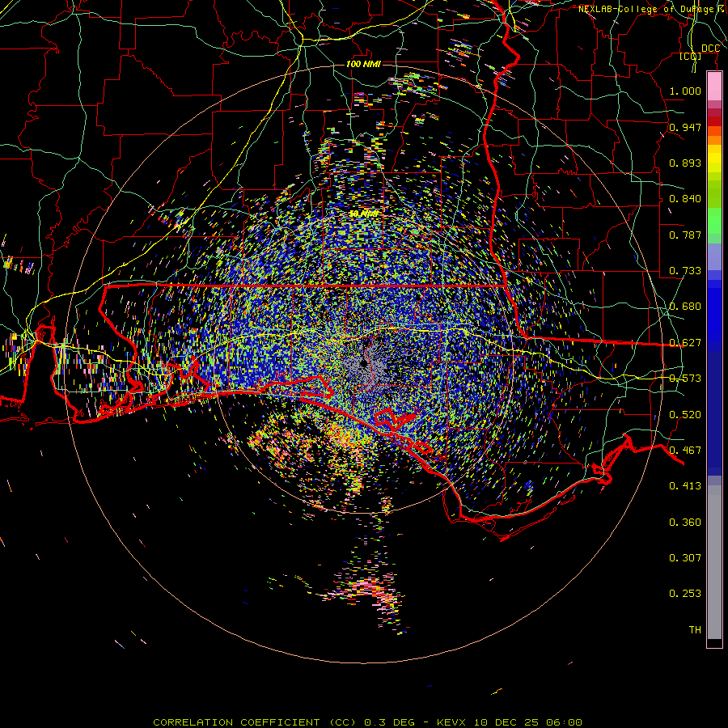Click the 0.360 legend value
The width and height of the screenshot is (728, 728).
[685, 523]
